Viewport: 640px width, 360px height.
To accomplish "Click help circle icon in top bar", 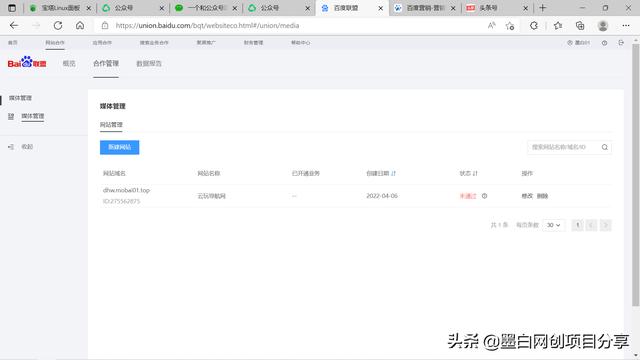I will coord(604,42).
